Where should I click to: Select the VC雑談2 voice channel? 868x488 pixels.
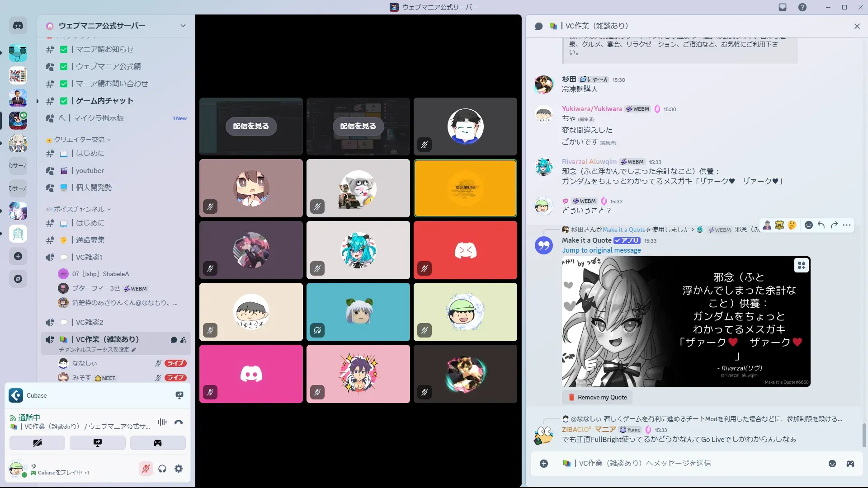[x=90, y=322]
